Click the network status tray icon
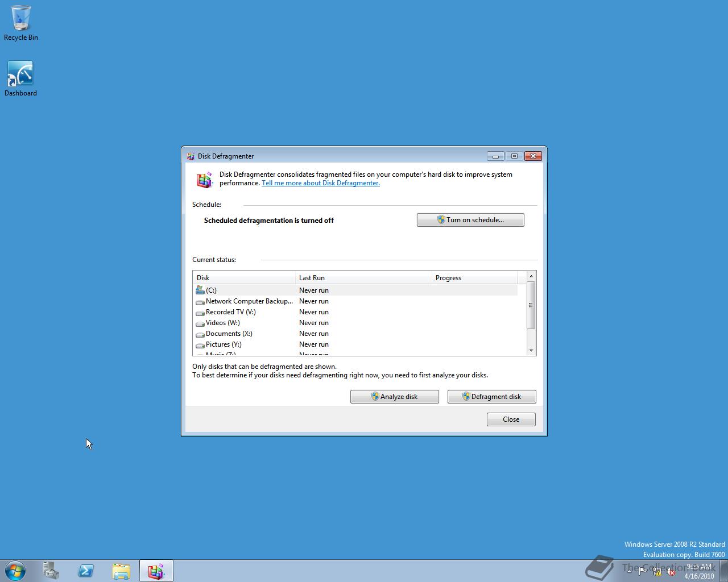728x582 pixels. pos(657,572)
